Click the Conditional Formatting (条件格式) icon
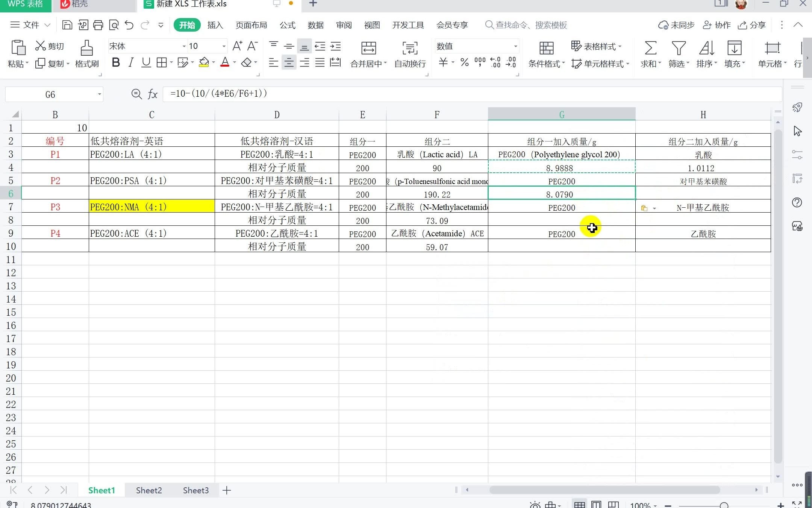Viewport: 812px width, 508px height. (x=546, y=49)
